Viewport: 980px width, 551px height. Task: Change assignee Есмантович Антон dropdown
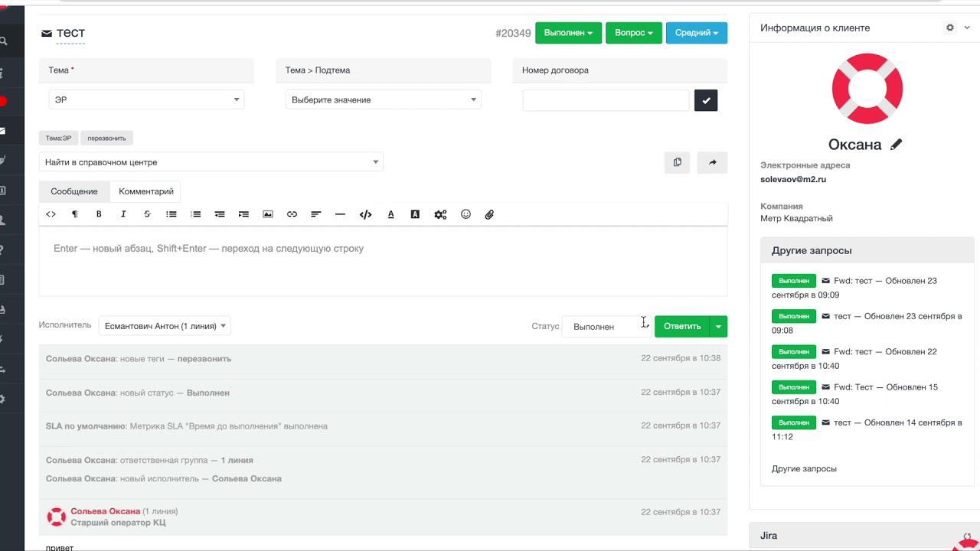point(165,326)
